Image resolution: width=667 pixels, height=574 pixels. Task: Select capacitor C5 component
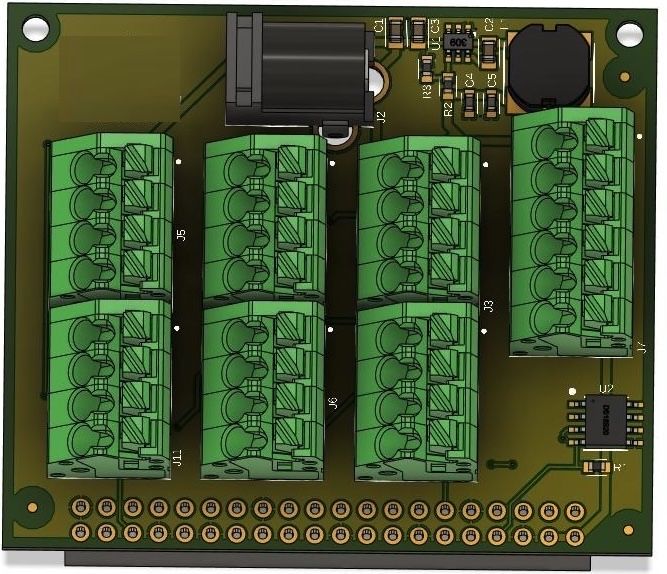(x=491, y=103)
